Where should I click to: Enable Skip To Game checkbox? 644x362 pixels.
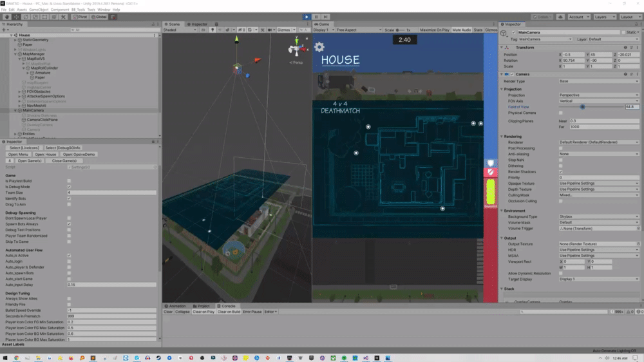69,242
